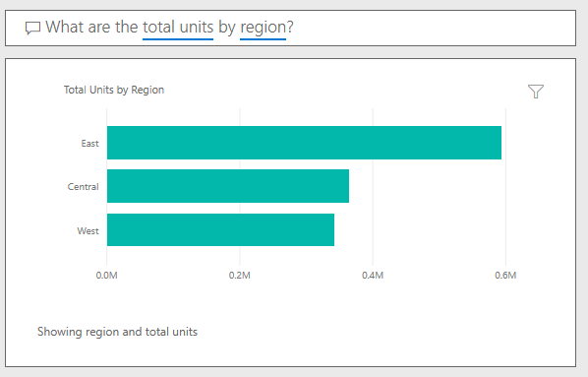Select the Central bar in chart
Image resolution: width=588 pixels, height=377 pixels.
(228, 186)
